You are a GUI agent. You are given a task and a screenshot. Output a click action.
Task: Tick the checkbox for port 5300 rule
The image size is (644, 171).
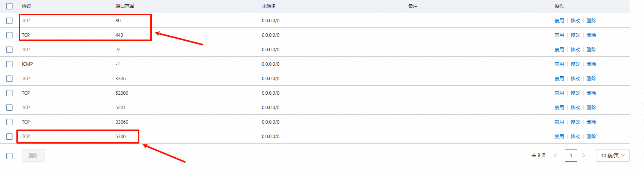9,137
